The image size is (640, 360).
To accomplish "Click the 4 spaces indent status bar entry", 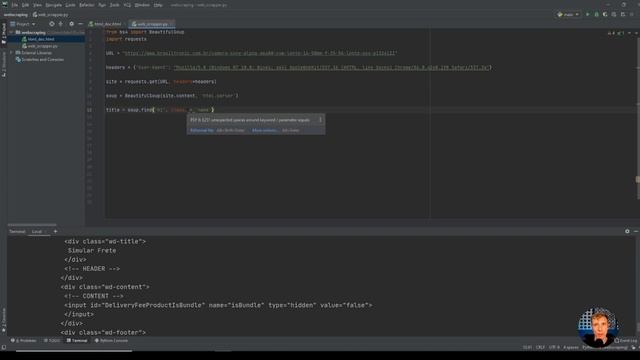I will click(571, 347).
